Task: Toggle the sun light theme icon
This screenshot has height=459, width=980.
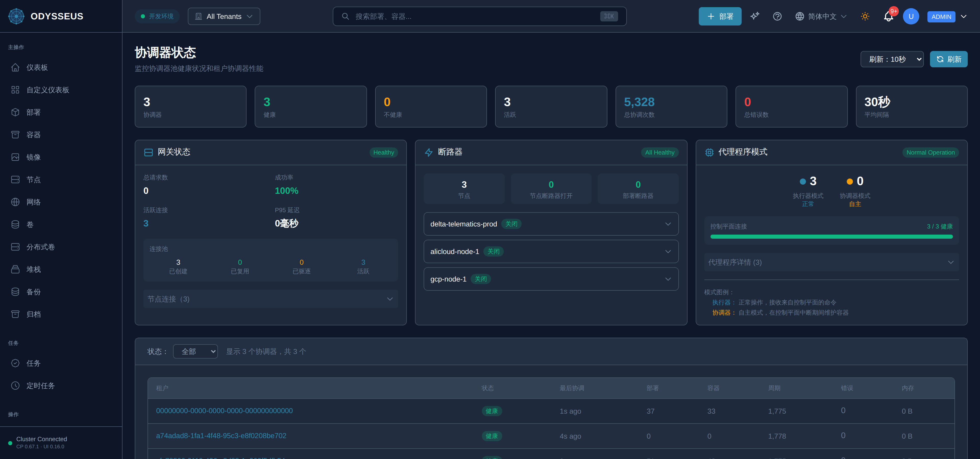Action: click(865, 16)
